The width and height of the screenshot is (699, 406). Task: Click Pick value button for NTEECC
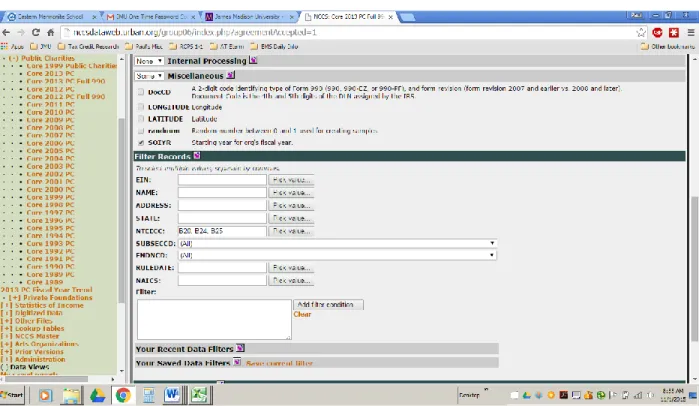[x=291, y=231]
